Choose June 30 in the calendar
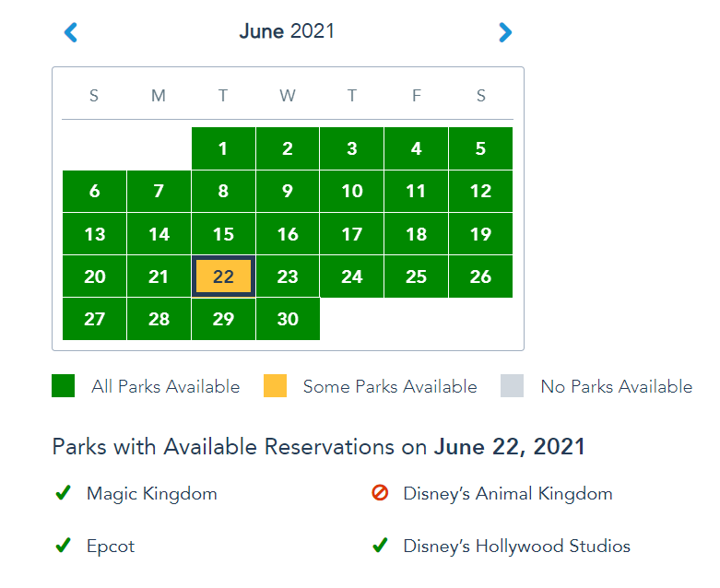The width and height of the screenshot is (720, 588). pos(288,319)
